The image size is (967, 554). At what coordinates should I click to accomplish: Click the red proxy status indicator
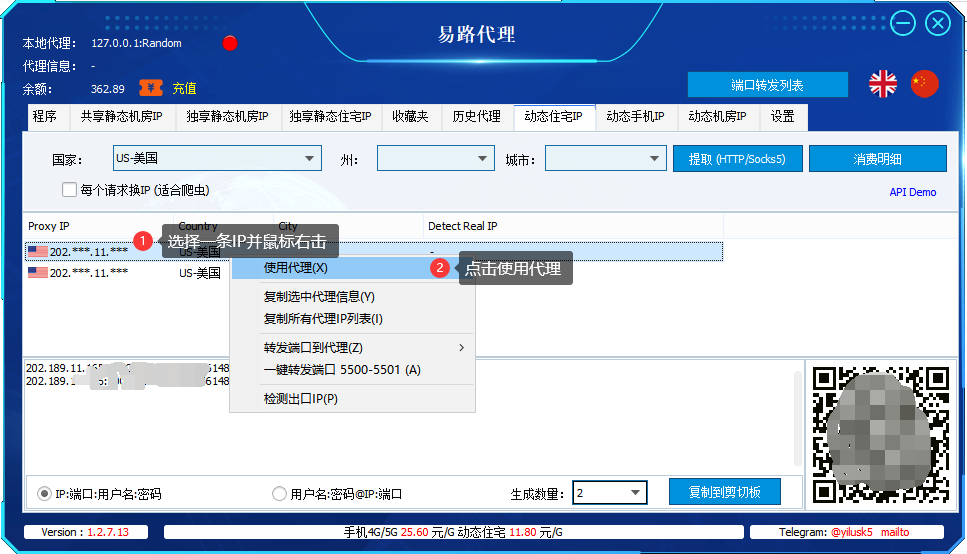click(x=230, y=43)
